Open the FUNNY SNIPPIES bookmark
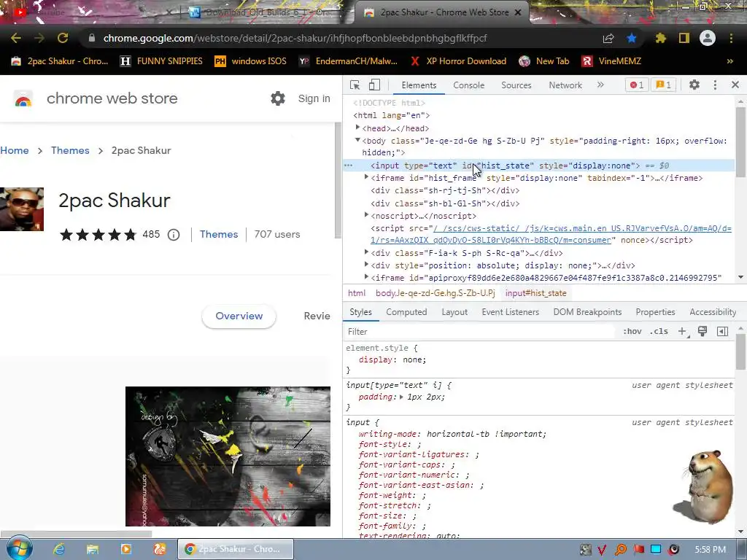This screenshot has height=560, width=747. 161,61
